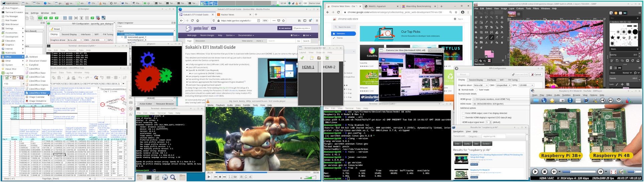This screenshot has width=644, height=182.
Task: Select Normal mode radio button
Action: click(459, 90)
